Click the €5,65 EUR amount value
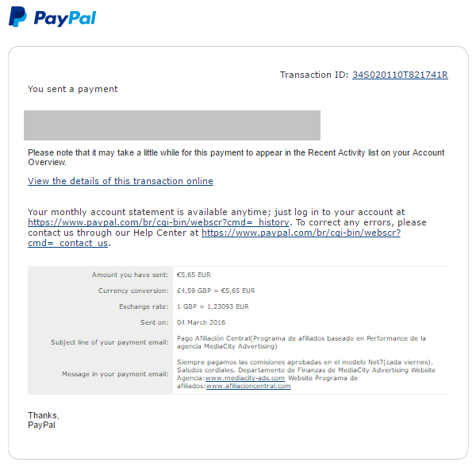This screenshot has height=466, width=476. (194, 275)
